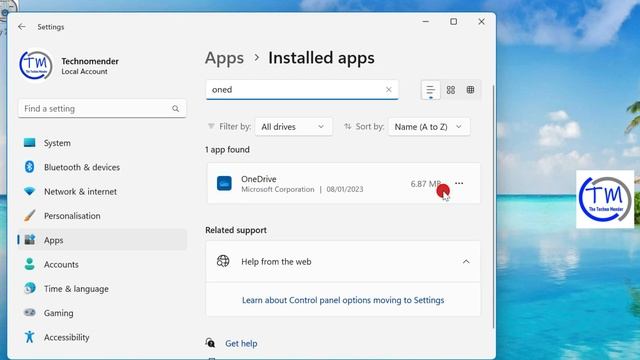Viewport: 640px width, 360px height.
Task: Select Apps in the sidebar
Action: pyautogui.click(x=102, y=240)
